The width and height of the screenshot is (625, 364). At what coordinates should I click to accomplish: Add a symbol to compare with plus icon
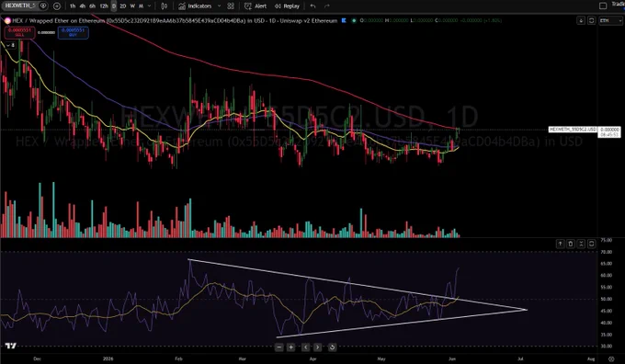tap(57, 6)
